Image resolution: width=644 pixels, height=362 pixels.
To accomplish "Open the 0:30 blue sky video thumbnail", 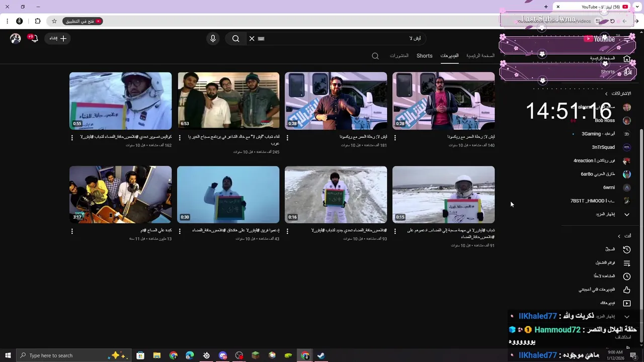I will pyautogui.click(x=228, y=195).
